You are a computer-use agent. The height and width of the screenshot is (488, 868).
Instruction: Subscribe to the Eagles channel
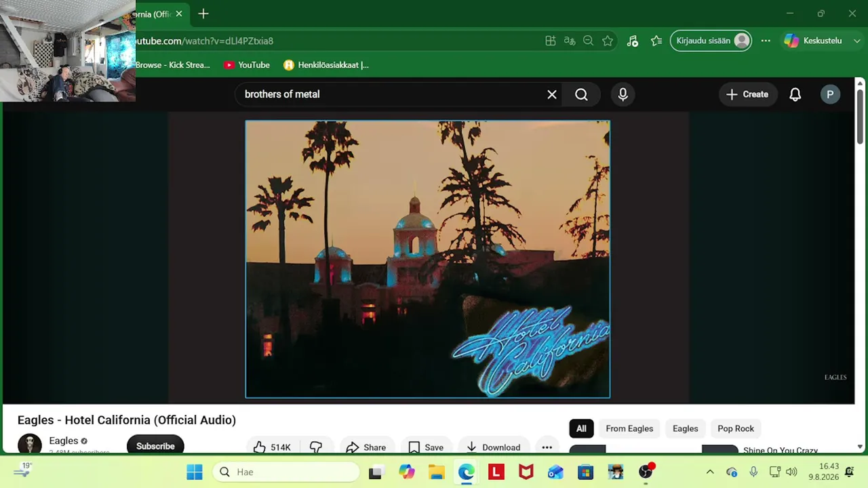coord(155,445)
